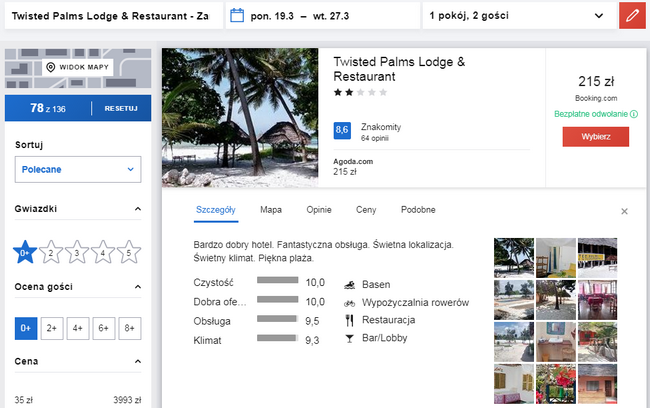Viewport: 650px width, 408px height.
Task: Filter by 4 stars
Action: (x=103, y=252)
